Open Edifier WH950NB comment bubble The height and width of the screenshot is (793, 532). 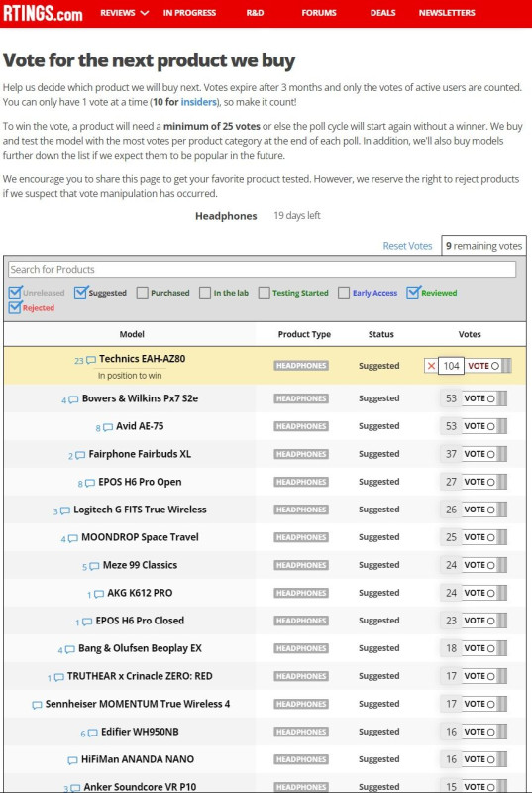89,733
